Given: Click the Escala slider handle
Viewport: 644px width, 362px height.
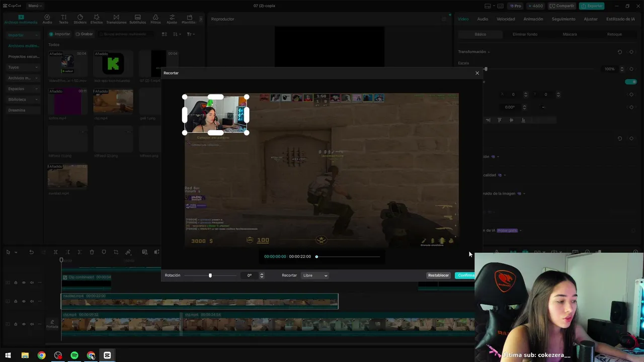Looking at the screenshot, I should pos(486,69).
